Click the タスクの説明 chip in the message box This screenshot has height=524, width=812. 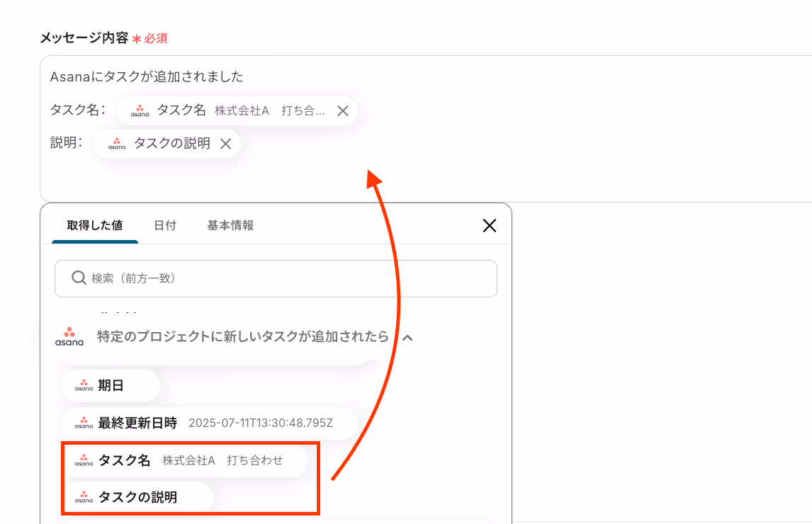tap(167, 144)
